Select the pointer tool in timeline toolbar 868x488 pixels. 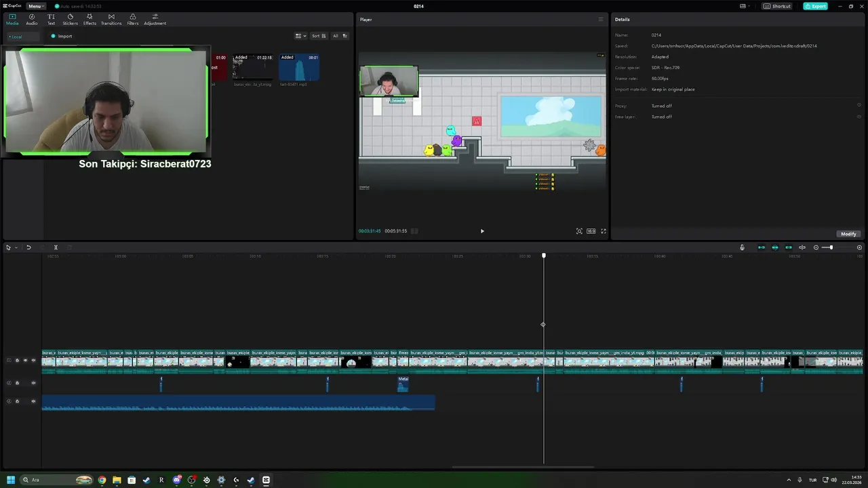pyautogui.click(x=8, y=247)
